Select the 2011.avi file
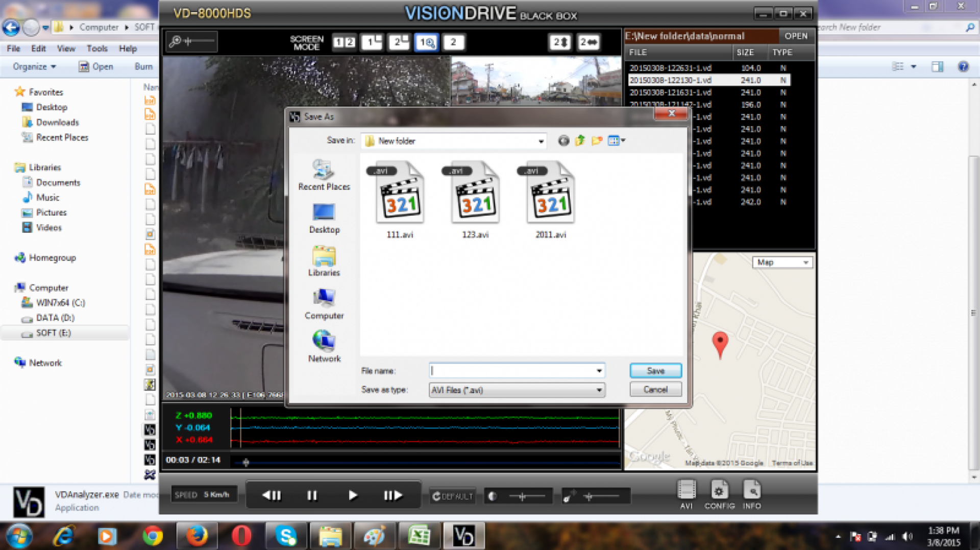980x550 pixels. click(x=551, y=200)
